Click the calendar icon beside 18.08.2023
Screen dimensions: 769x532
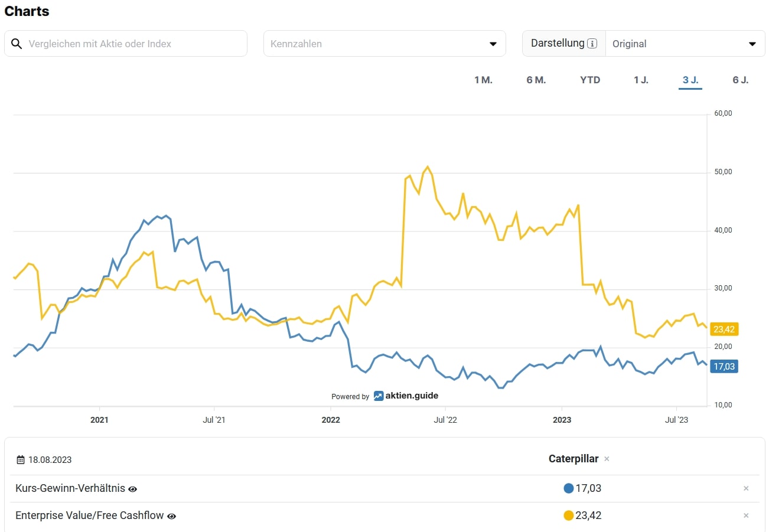[x=21, y=459]
